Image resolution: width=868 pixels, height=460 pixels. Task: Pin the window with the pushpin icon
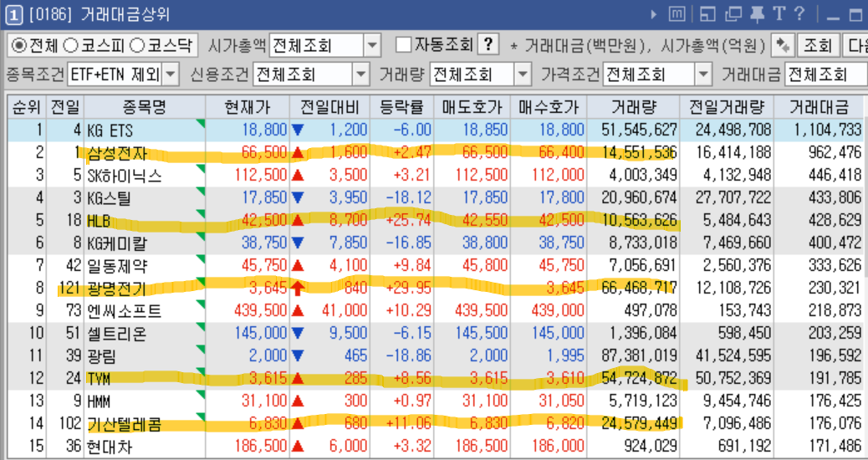click(x=757, y=14)
